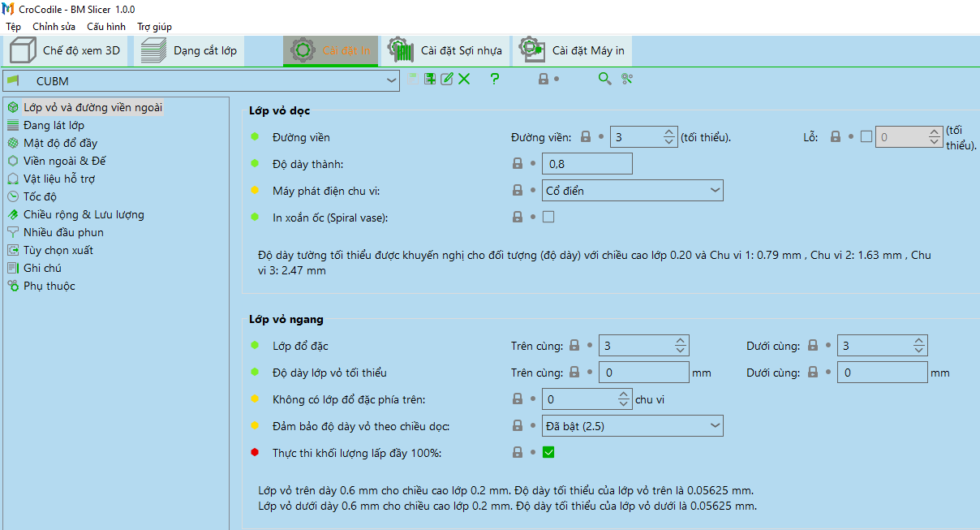Click the save preset icon in toolbar

(x=430, y=79)
